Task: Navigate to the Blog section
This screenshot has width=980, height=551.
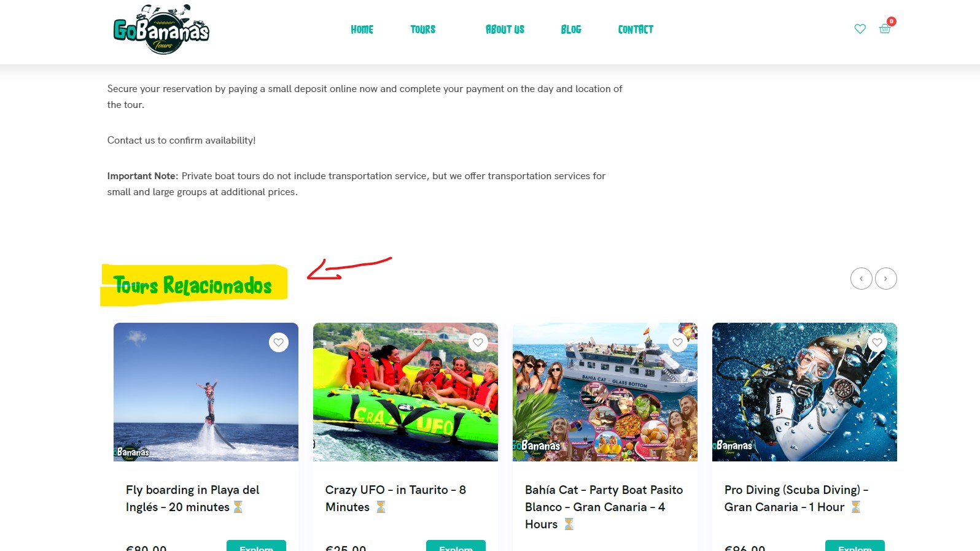Action: (x=571, y=29)
